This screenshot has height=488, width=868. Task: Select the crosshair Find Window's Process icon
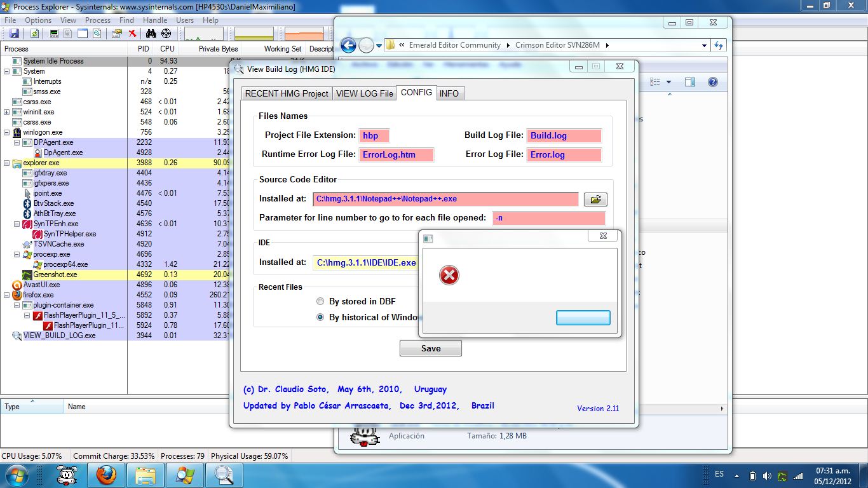166,34
